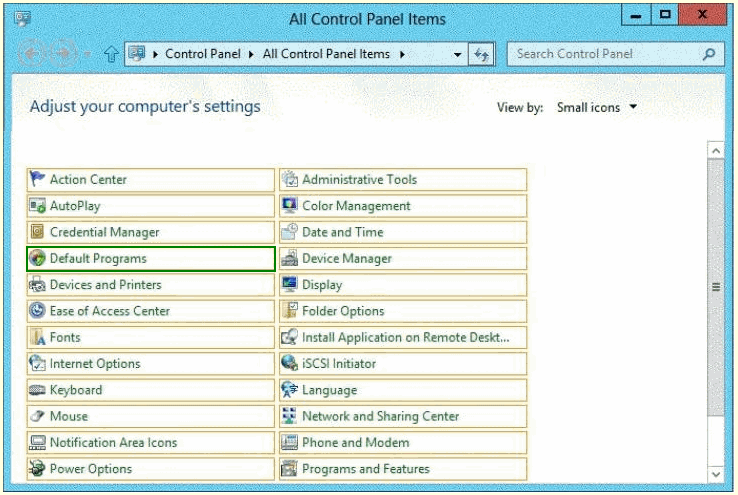This screenshot has width=738, height=495.
Task: Open the recent locations dropdown beside Forward
Action: (x=87, y=54)
